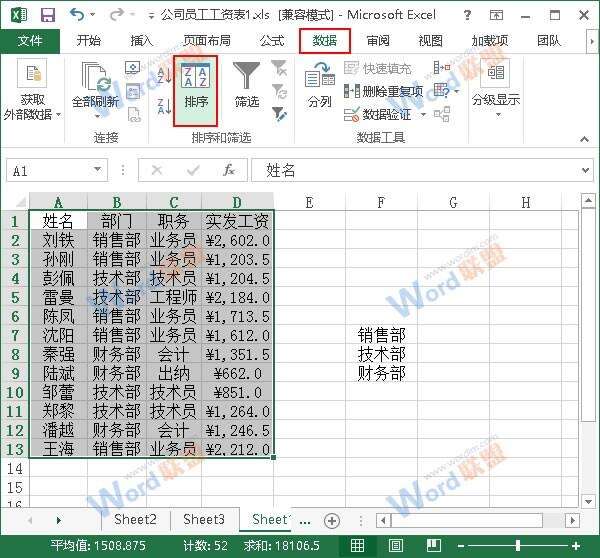The width and height of the screenshot is (600, 558).
Task: Click the Advanced filter icon
Action: [x=279, y=114]
